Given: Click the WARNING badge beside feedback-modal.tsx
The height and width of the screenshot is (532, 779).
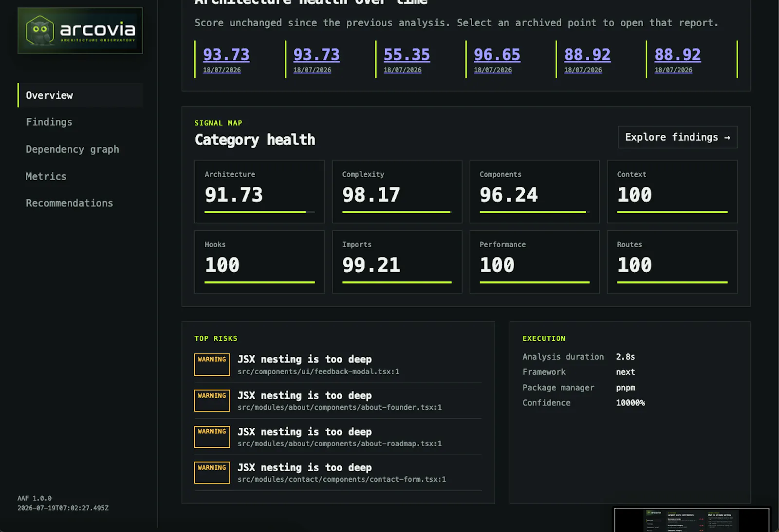Looking at the screenshot, I should (x=212, y=365).
